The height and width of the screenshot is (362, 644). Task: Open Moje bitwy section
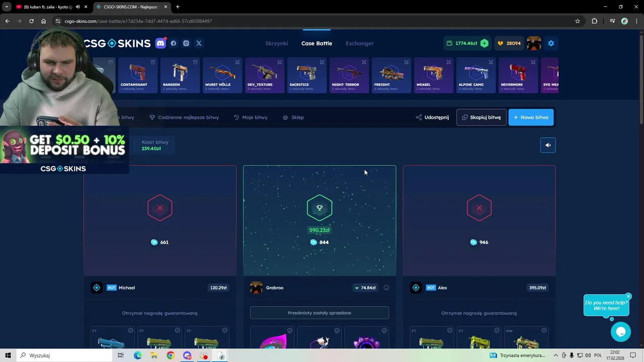(251, 117)
